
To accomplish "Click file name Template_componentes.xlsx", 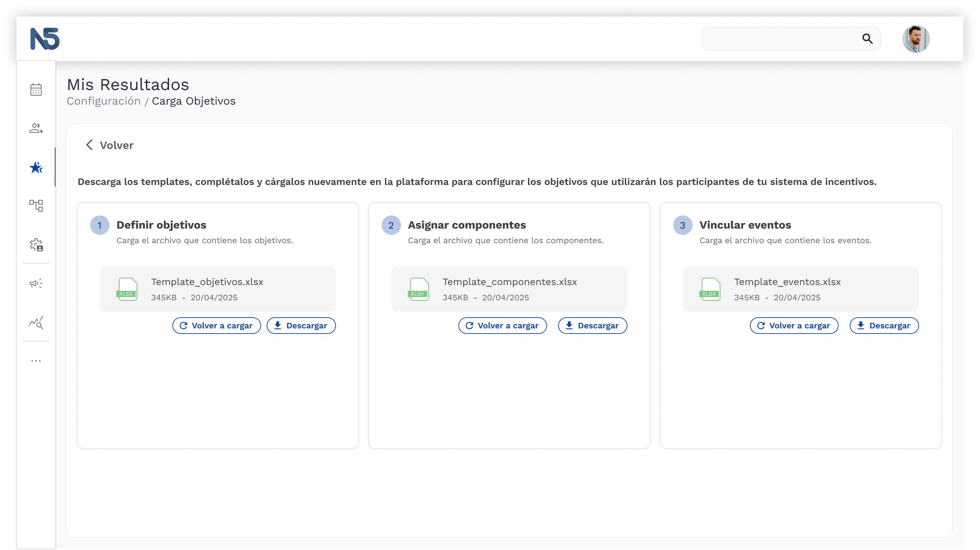I will pos(510,282).
